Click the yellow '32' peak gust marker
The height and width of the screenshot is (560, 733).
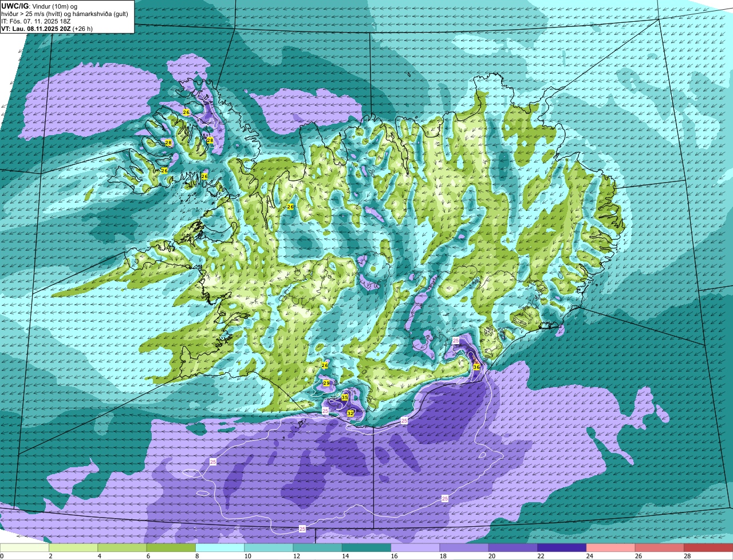350,412
